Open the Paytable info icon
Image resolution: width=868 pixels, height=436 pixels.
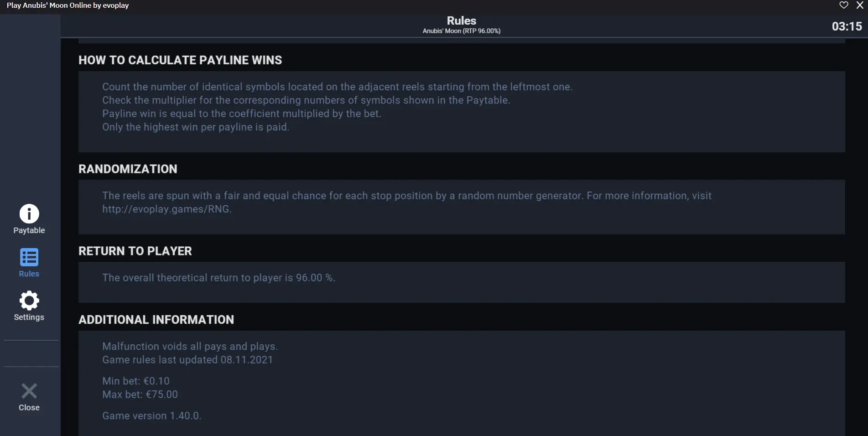(29, 213)
